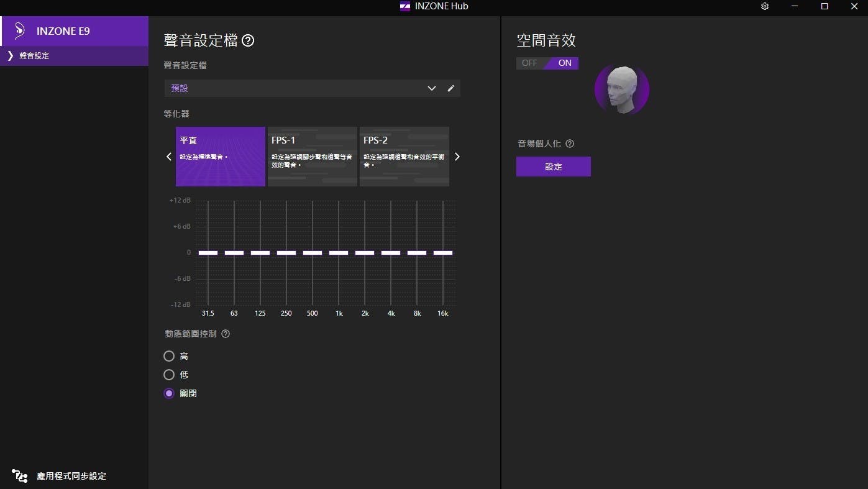The height and width of the screenshot is (489, 868).
Task: Select 高 dynamic range option
Action: tap(169, 356)
